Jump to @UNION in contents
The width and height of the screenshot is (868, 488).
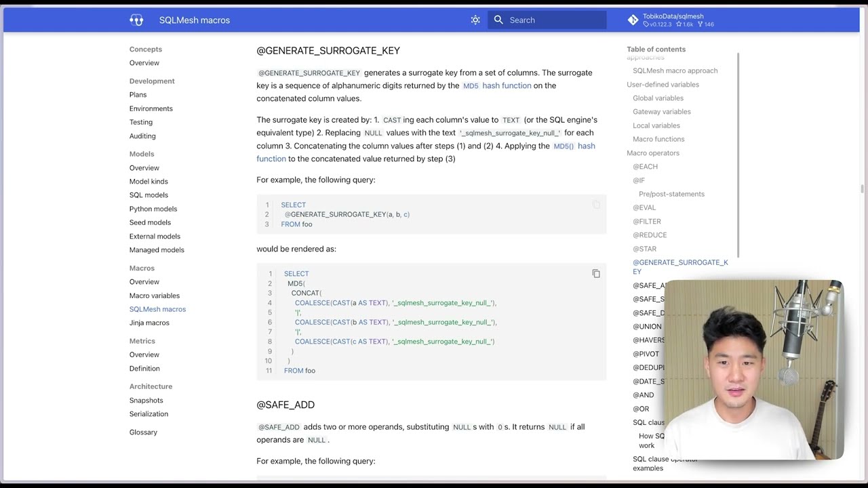(x=647, y=327)
